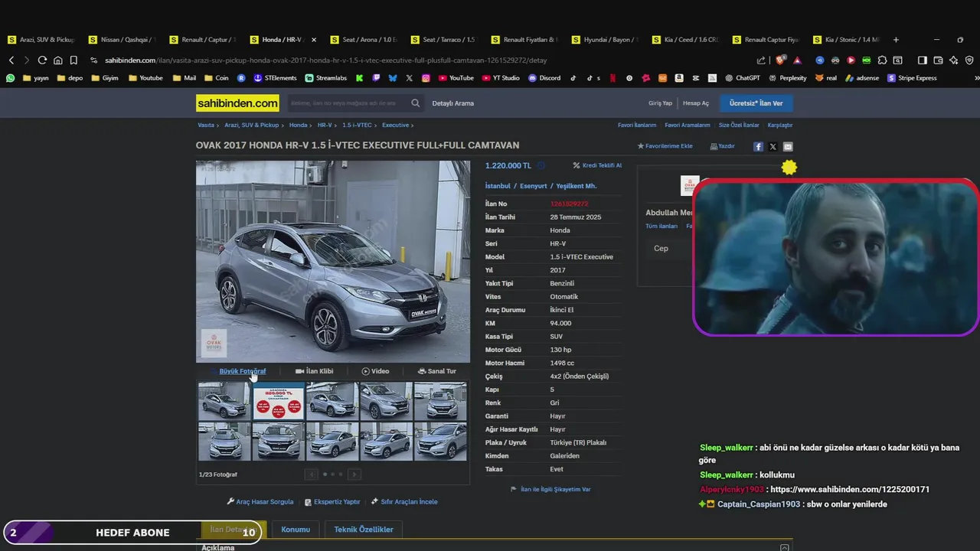Open the Giyim bookmarks folder

click(106, 78)
